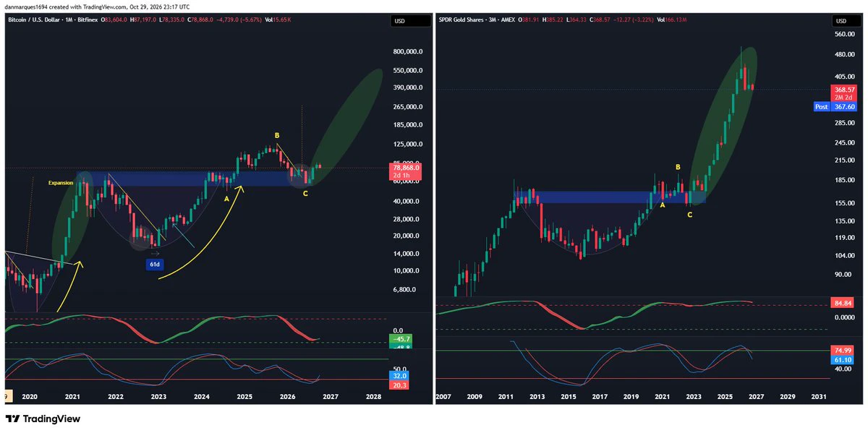Click 2007 on the Gold time axis

point(444,397)
